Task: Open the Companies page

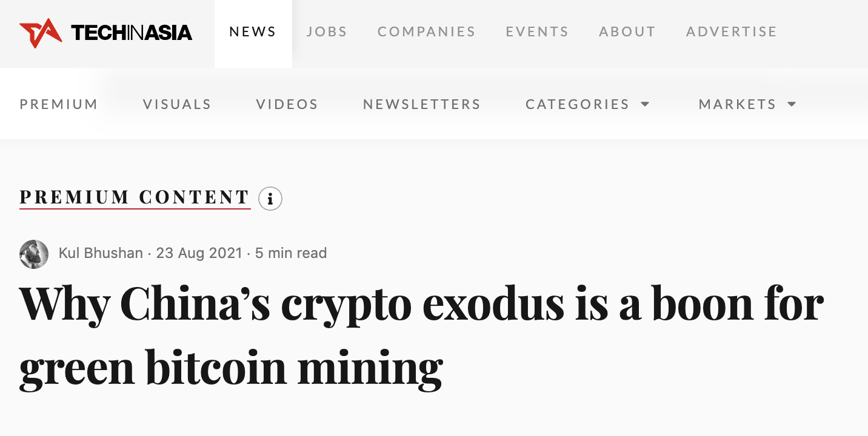Action: pyautogui.click(x=426, y=32)
